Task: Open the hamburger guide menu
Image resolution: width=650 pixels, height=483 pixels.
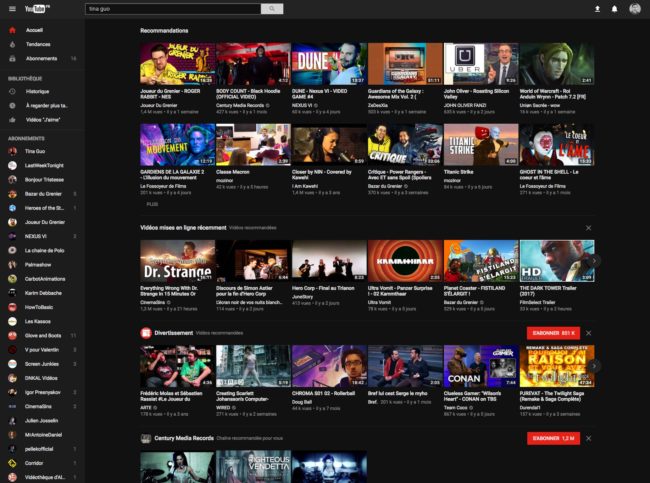Action: click(x=12, y=9)
